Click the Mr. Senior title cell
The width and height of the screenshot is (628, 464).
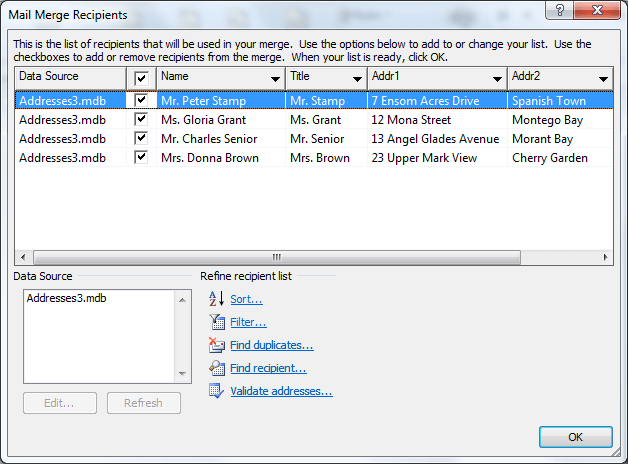(326, 139)
